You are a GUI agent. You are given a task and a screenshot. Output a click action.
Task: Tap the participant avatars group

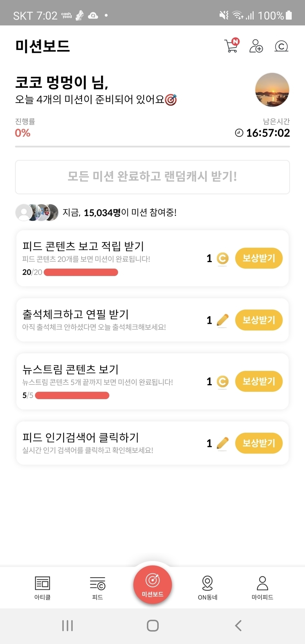[37, 212]
